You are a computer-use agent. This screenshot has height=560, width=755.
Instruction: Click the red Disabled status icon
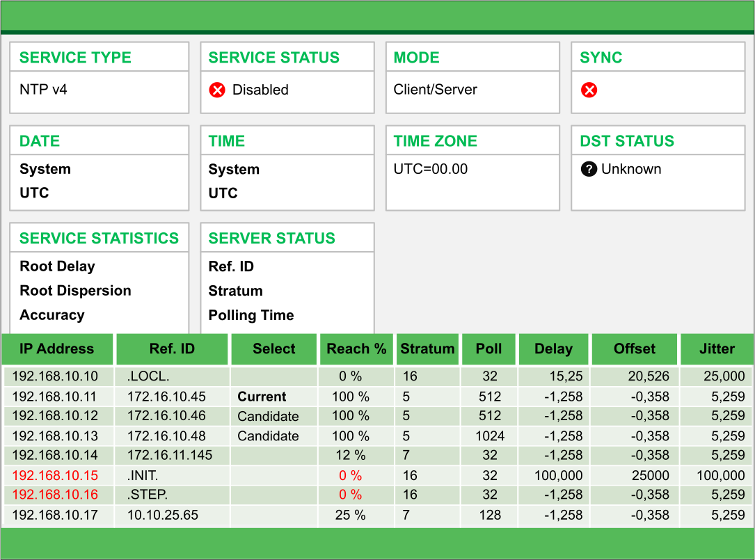[x=217, y=90]
